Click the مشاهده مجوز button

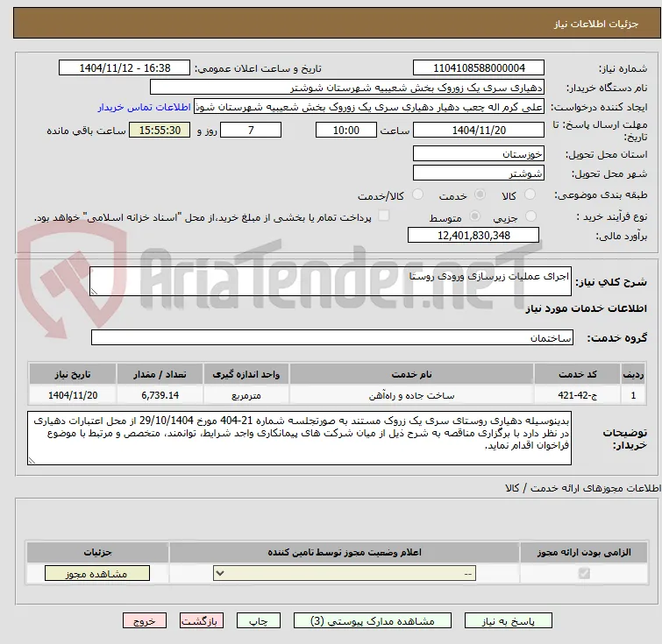(x=97, y=573)
